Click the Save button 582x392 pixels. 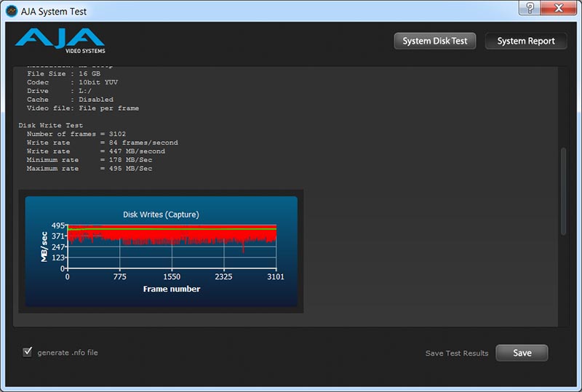click(x=522, y=353)
